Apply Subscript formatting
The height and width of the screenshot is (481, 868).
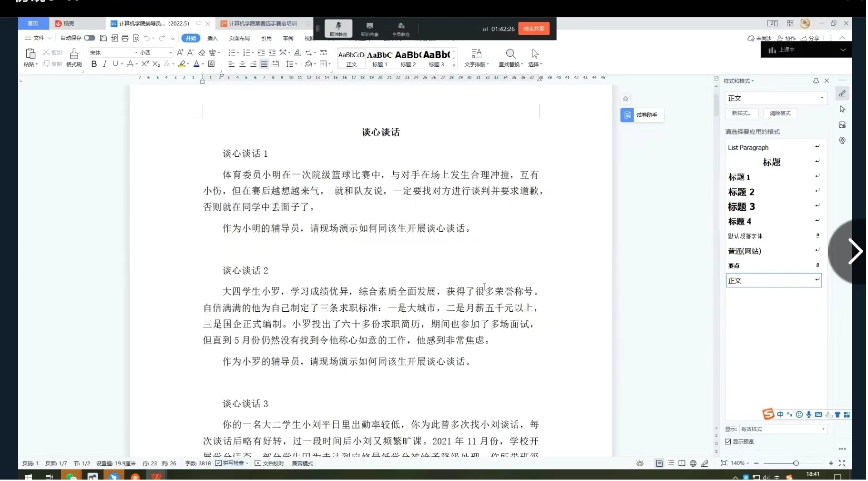156,64
